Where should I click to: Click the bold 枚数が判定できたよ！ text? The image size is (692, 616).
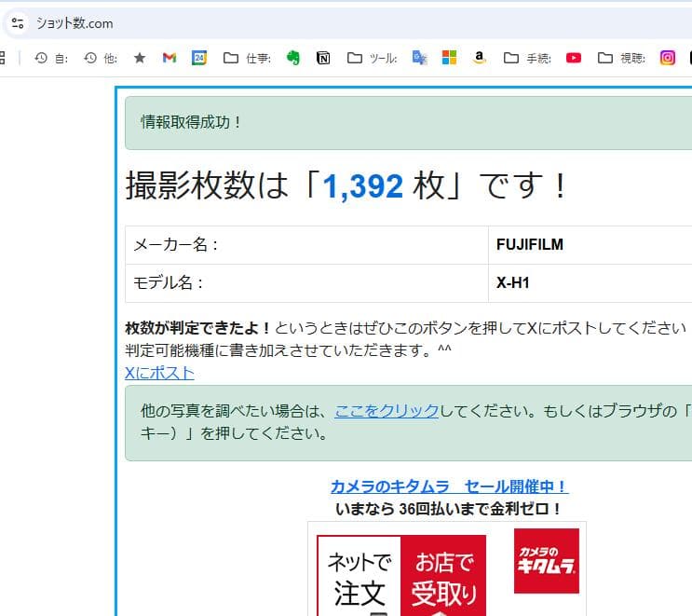point(198,328)
